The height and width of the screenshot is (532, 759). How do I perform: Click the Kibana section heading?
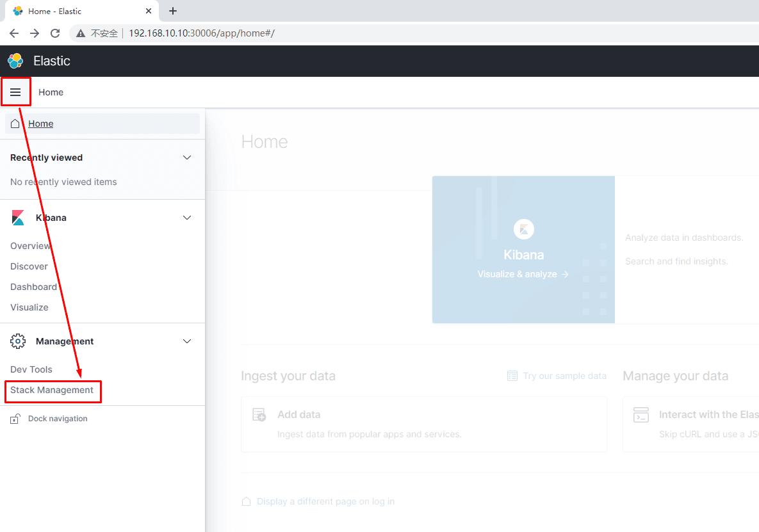(51, 218)
